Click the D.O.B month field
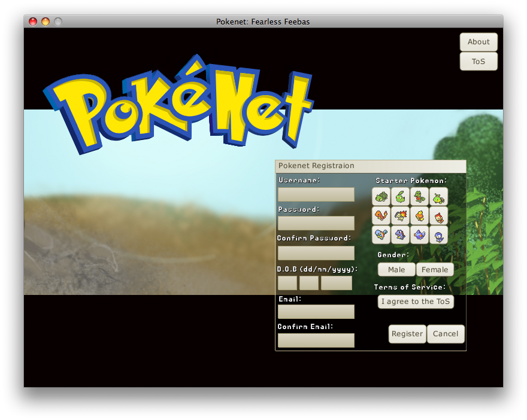Screen dimensions: 527x420 click(x=309, y=282)
